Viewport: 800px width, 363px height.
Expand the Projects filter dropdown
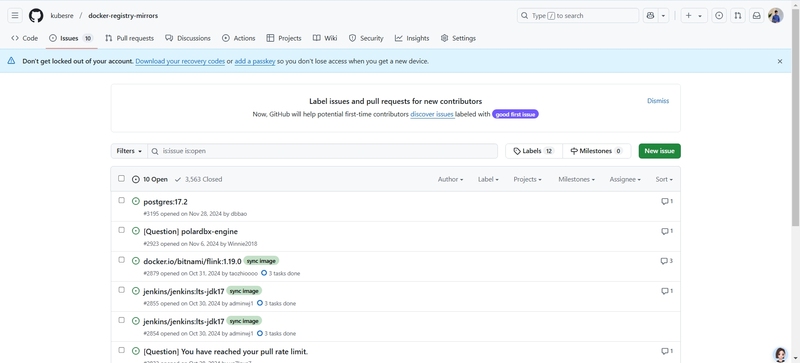tap(528, 180)
